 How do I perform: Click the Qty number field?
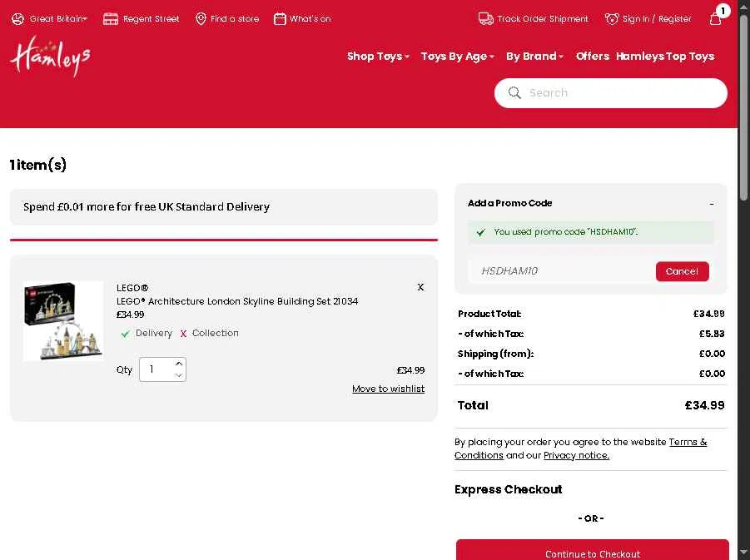point(156,369)
